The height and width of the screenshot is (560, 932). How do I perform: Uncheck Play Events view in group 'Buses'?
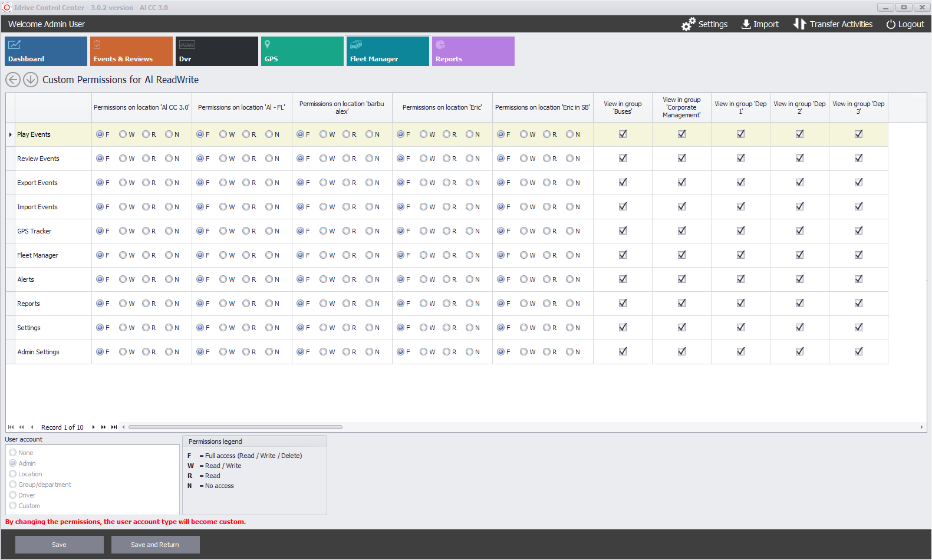(x=623, y=134)
